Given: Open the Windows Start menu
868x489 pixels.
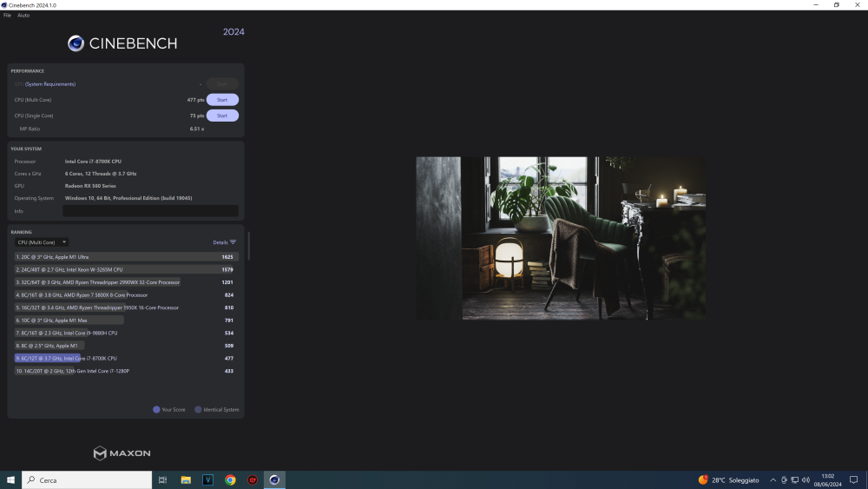Looking at the screenshot, I should [10, 480].
